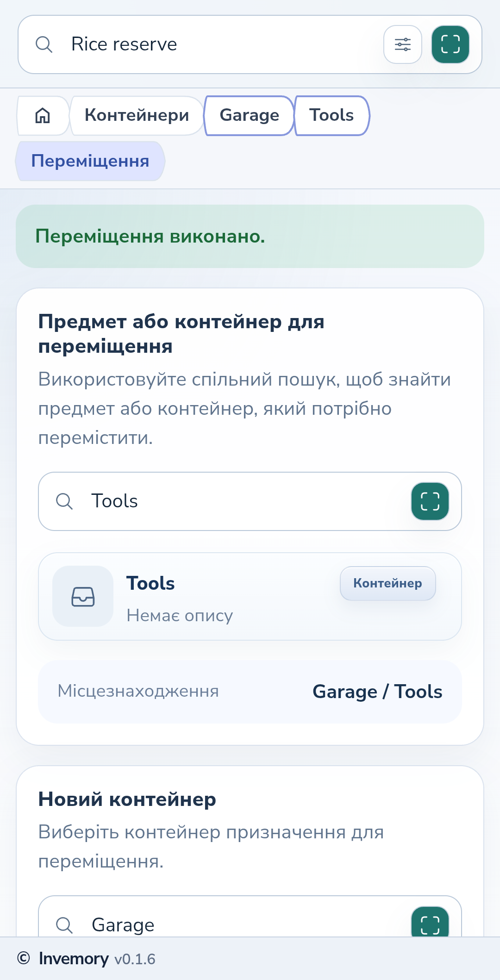Click the Garage / Tools location value

pos(377,692)
